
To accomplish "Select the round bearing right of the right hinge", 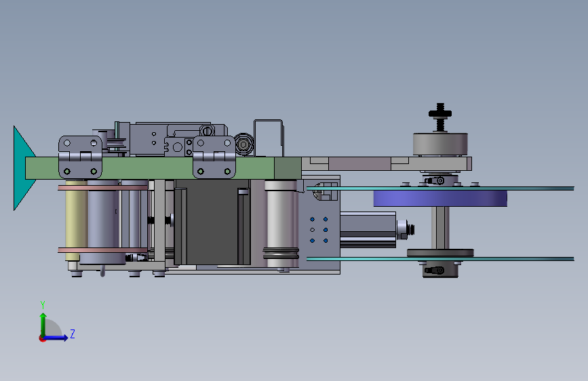I will pyautogui.click(x=243, y=144).
